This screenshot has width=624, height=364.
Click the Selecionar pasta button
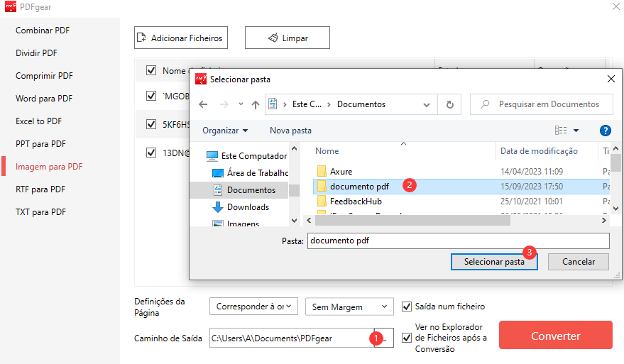coord(494,262)
